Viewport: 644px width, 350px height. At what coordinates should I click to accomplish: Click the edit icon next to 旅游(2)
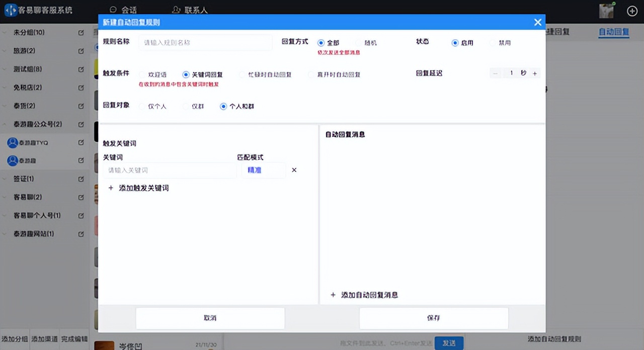click(x=81, y=51)
